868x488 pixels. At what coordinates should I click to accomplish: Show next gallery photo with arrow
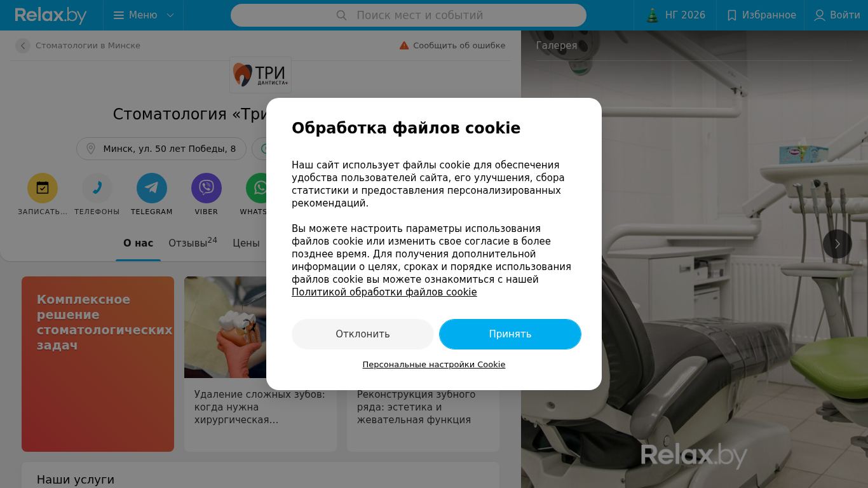tap(837, 244)
